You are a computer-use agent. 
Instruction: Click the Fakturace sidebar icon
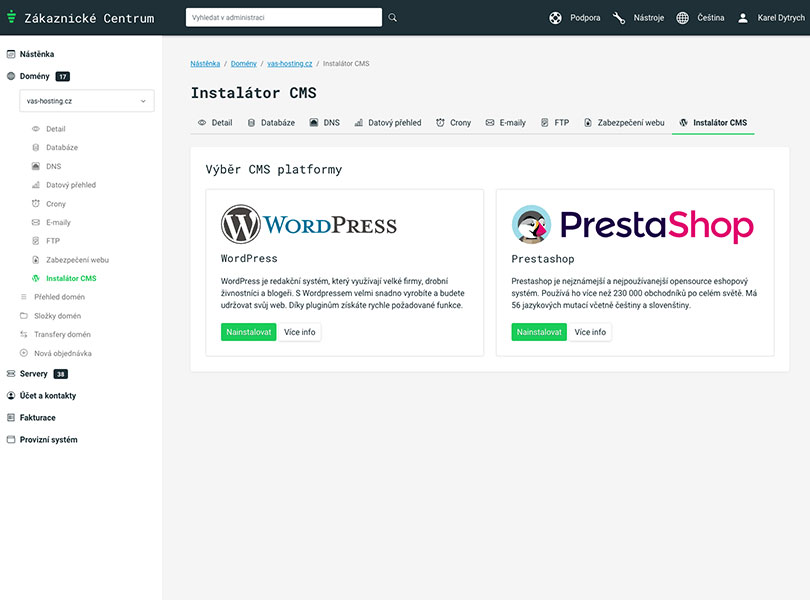tap(11, 418)
